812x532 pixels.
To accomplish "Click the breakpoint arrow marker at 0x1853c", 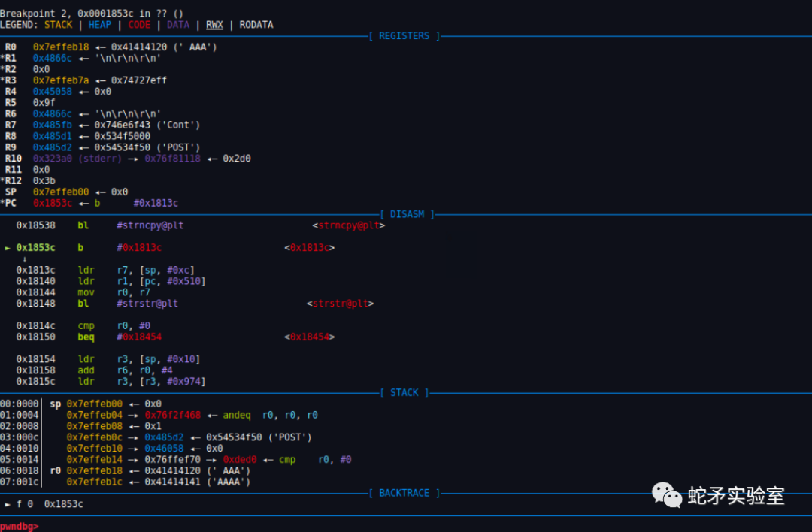I will tap(8, 247).
